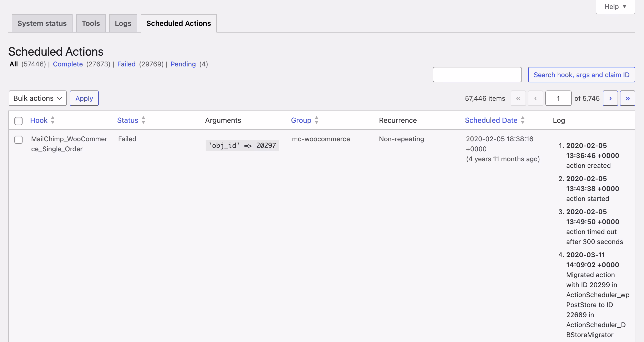Open the Logs tab
644x342 pixels.
(123, 23)
